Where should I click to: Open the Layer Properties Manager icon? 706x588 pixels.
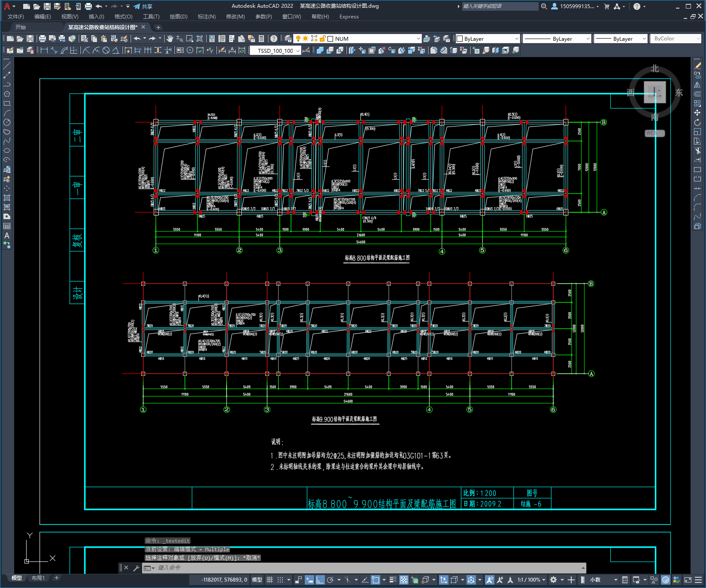tap(288, 39)
